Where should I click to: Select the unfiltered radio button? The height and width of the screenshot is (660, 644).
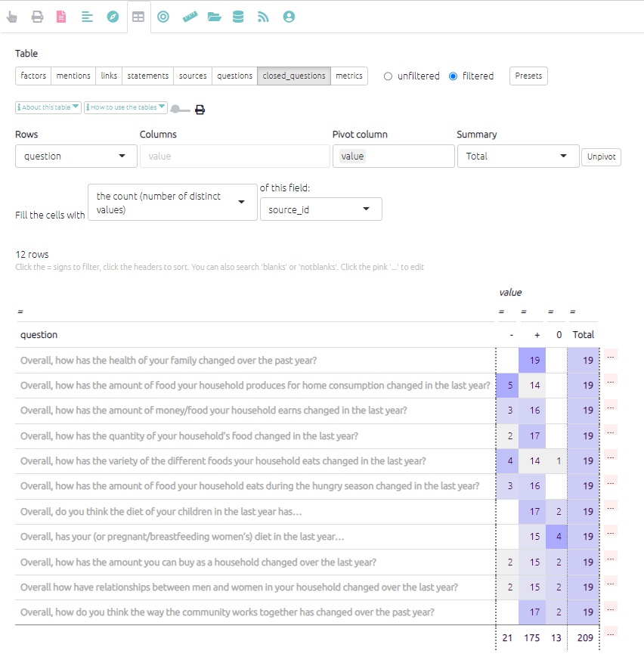pyautogui.click(x=389, y=76)
